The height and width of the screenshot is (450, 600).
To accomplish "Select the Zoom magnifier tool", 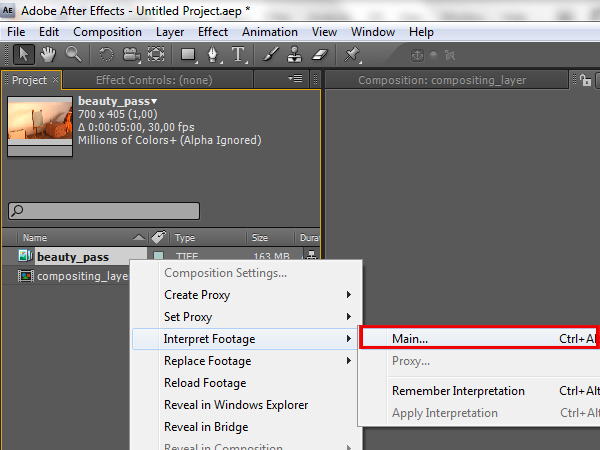I will coord(73,54).
